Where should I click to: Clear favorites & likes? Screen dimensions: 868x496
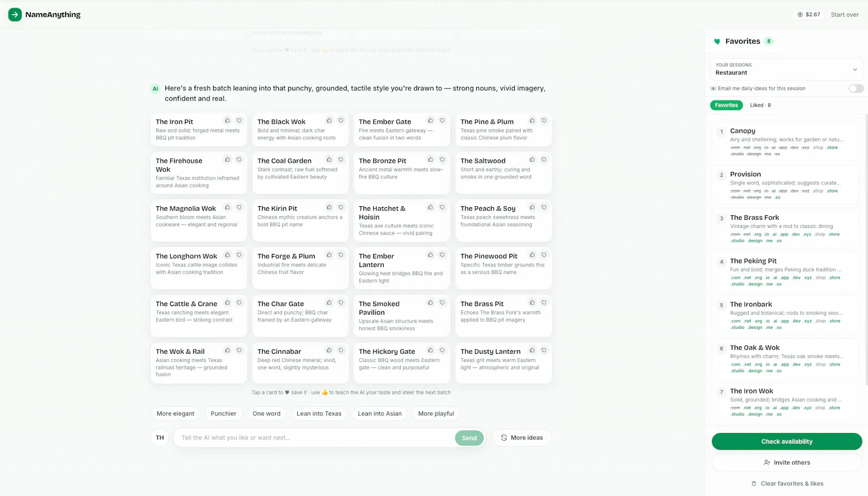(787, 484)
